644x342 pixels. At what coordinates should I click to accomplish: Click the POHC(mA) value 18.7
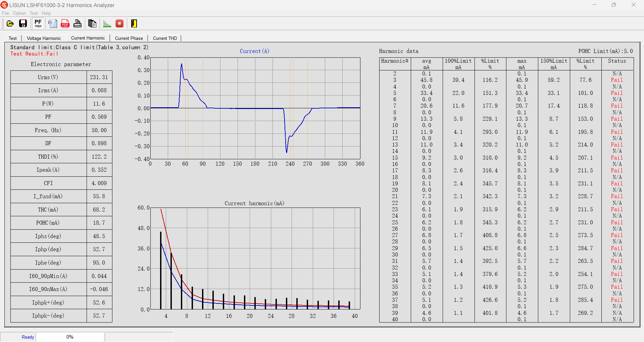coord(99,223)
